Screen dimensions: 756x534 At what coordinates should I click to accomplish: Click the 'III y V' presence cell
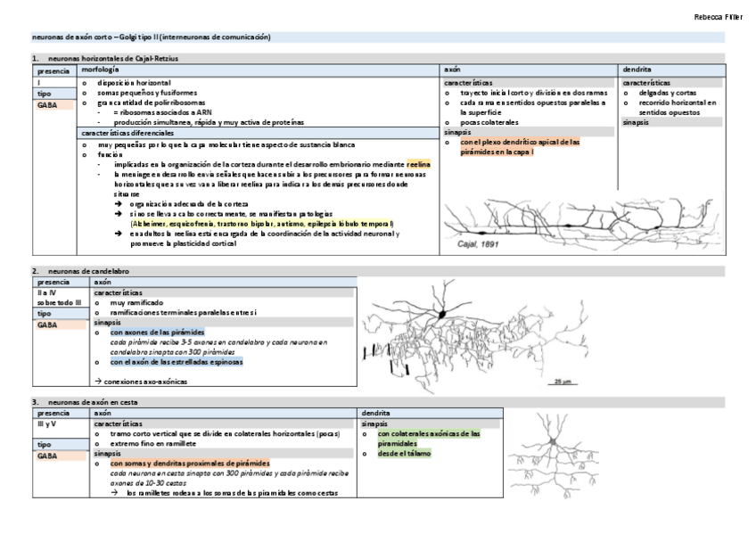(x=45, y=424)
